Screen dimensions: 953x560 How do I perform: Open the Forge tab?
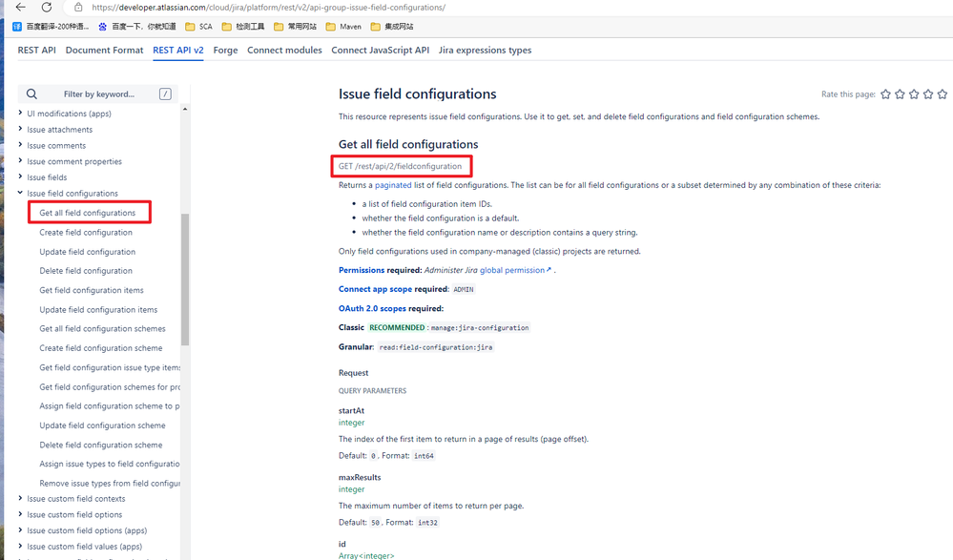(x=225, y=51)
